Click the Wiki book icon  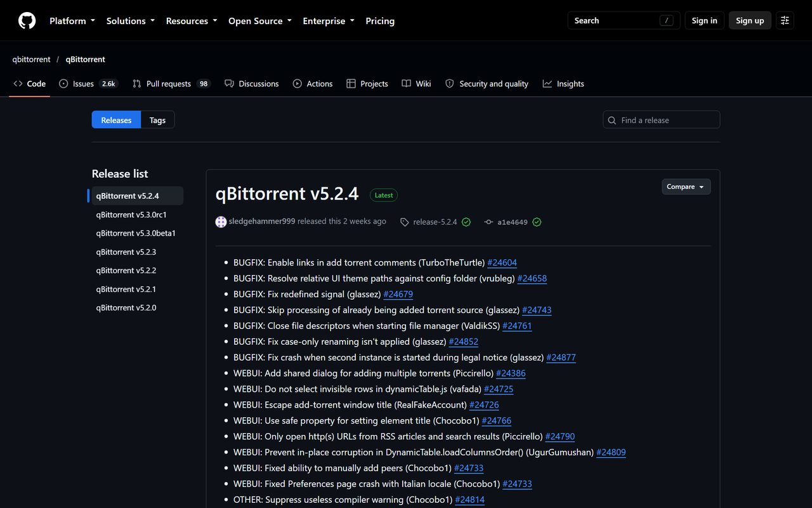[x=407, y=84]
